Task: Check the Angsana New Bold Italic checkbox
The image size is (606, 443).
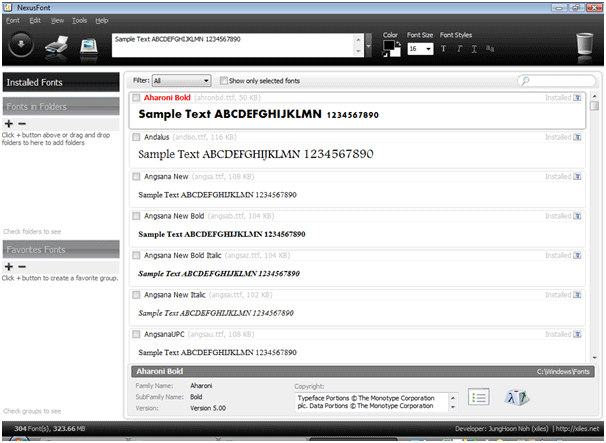Action: point(136,256)
